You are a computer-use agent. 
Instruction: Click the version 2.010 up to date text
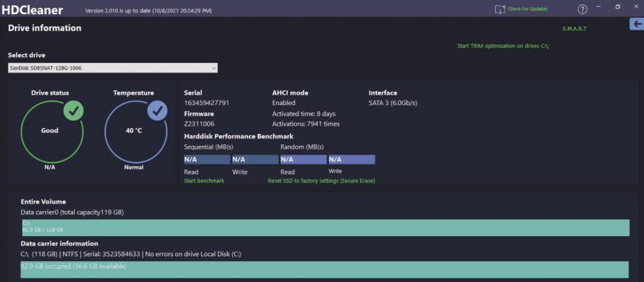[x=148, y=10]
